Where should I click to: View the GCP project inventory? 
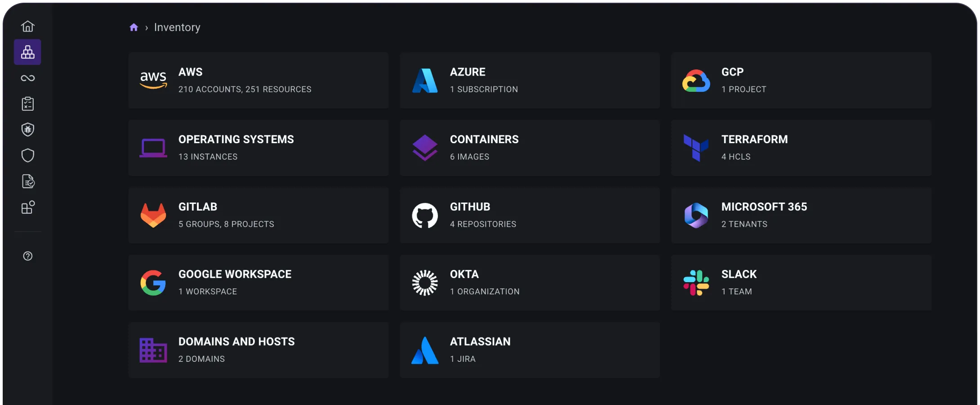coord(801,80)
